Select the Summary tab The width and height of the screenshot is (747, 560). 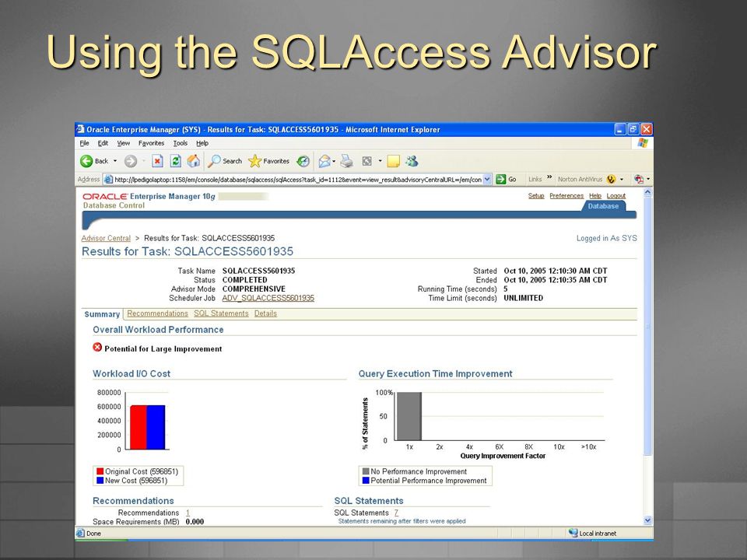(x=102, y=314)
